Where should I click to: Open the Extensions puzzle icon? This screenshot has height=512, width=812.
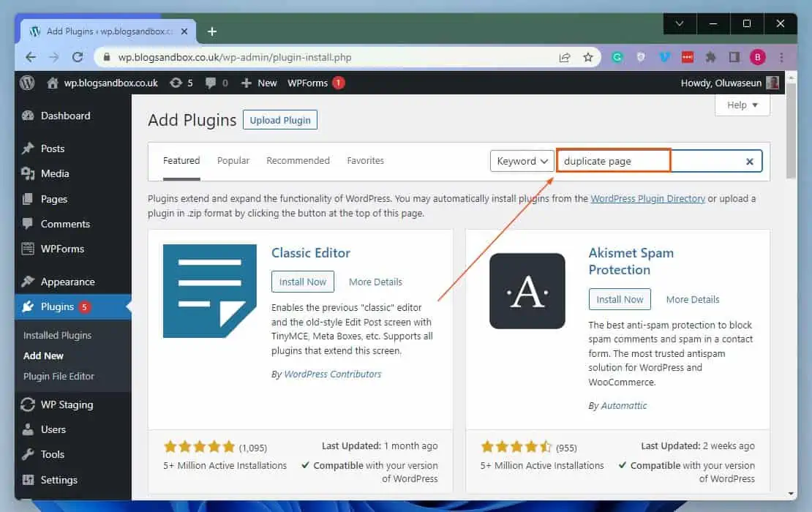click(710, 57)
